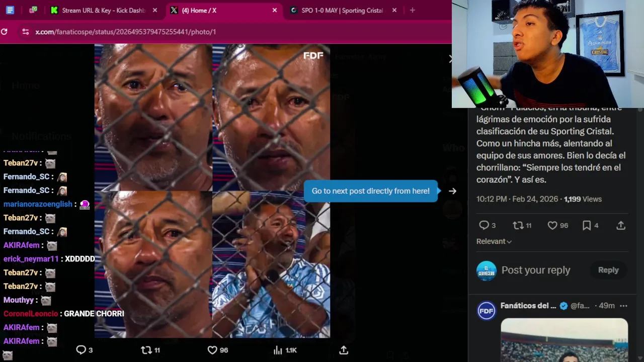Close the Kick Dashboard tab
This screenshot has width=644, height=362.
point(155,10)
